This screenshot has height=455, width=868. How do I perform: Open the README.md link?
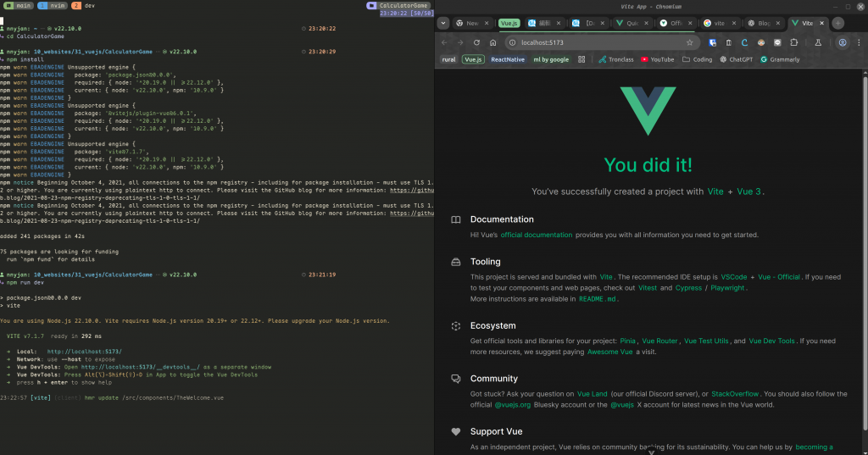597,299
